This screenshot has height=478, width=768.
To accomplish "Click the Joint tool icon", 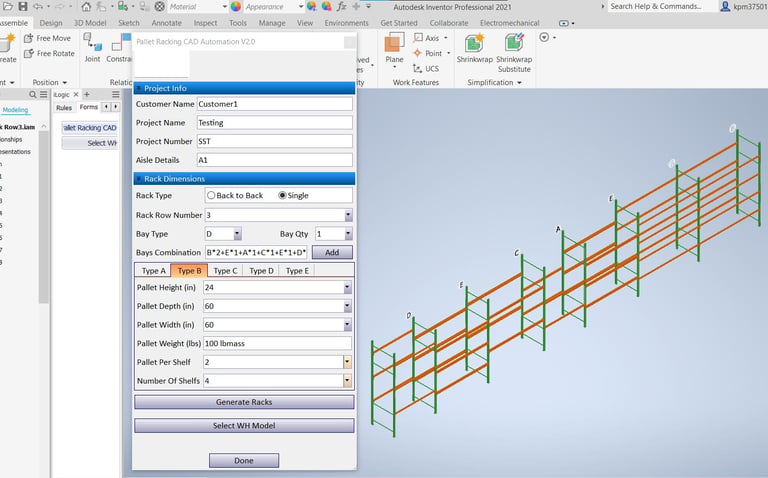I will click(x=92, y=48).
